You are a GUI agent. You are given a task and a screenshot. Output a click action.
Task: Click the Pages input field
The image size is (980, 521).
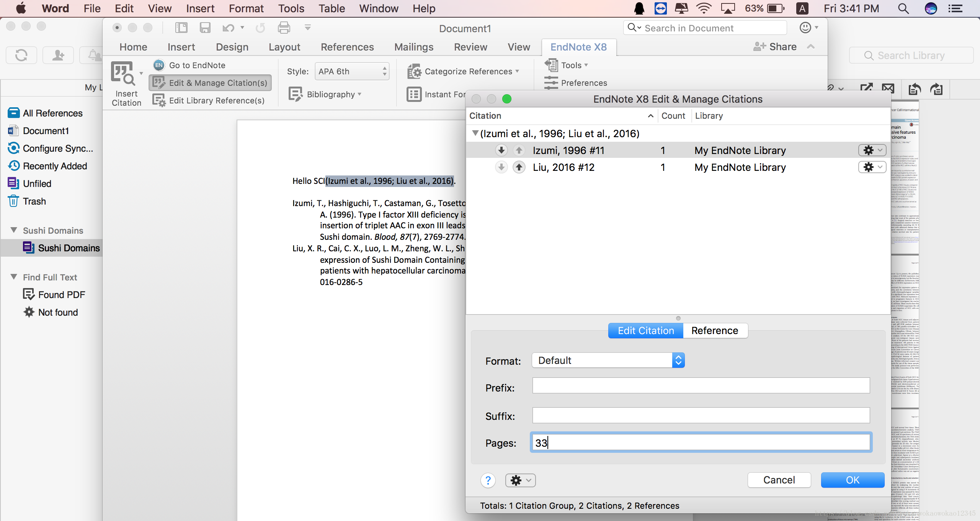(701, 442)
